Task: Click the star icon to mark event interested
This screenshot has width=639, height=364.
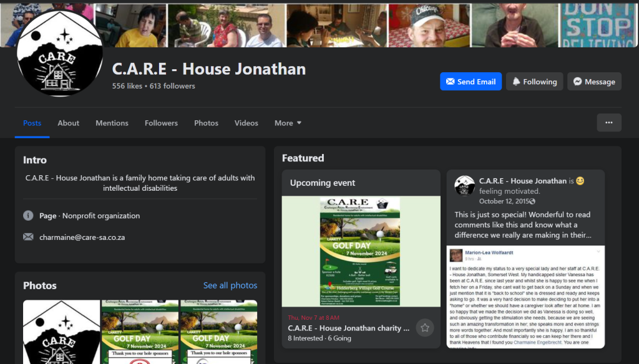Action: click(x=424, y=327)
